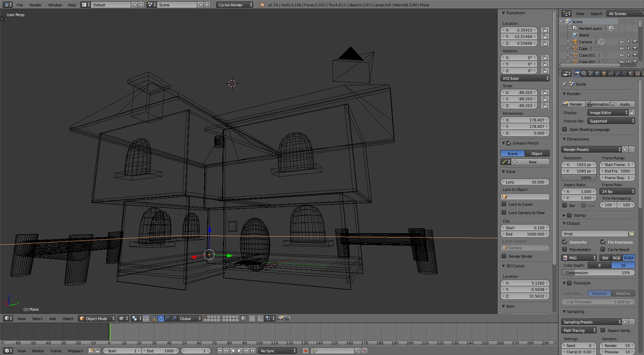
Task: Expand the Stamp panel
Action: [564, 215]
